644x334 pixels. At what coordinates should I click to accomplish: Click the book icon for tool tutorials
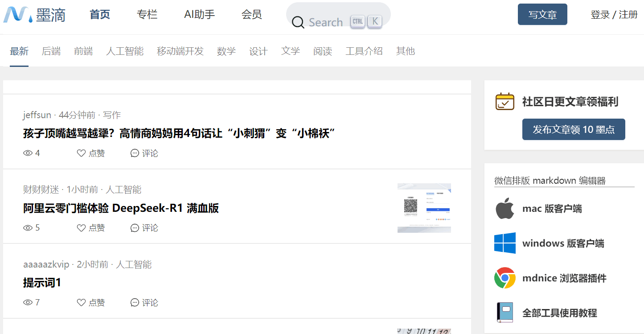coord(505,313)
